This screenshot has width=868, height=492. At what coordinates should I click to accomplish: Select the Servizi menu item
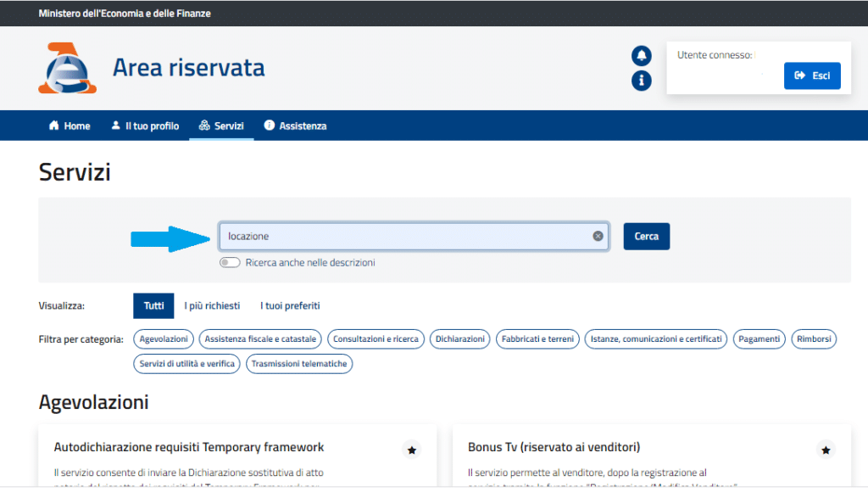(x=221, y=126)
